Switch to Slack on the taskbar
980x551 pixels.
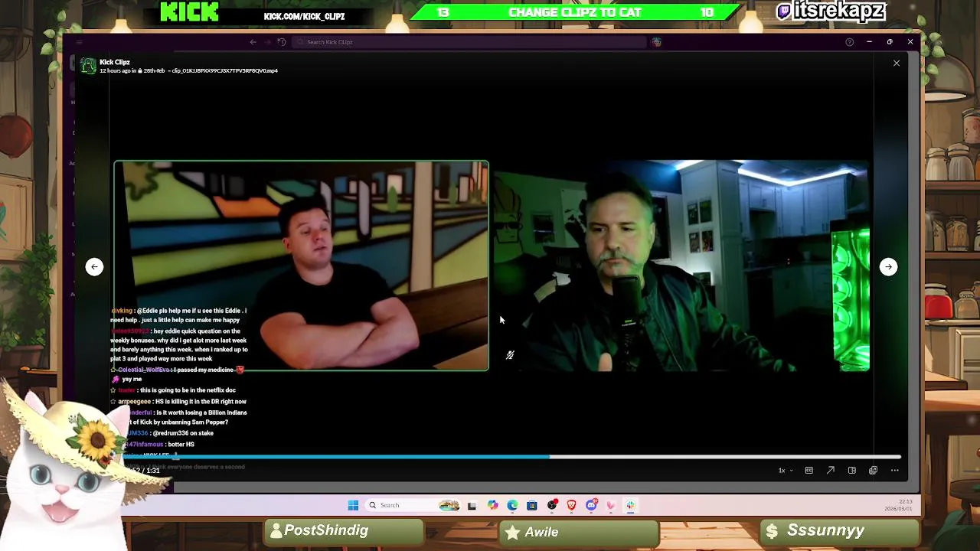631,505
